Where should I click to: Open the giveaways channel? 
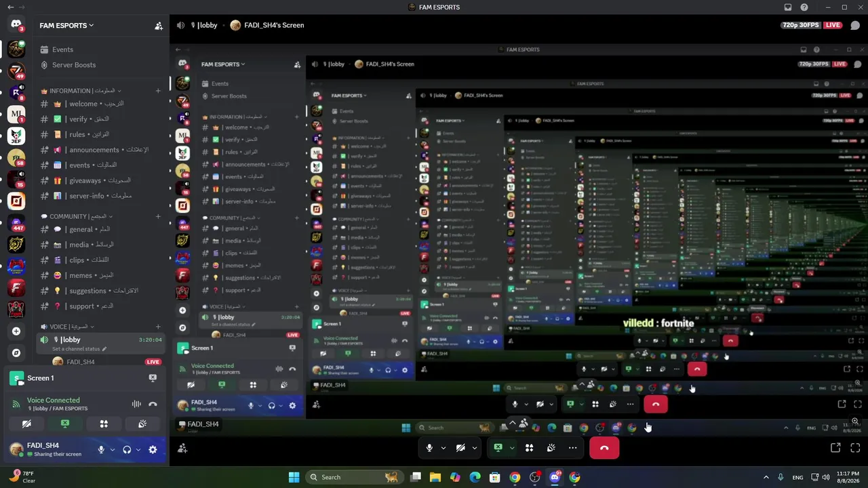(101, 180)
